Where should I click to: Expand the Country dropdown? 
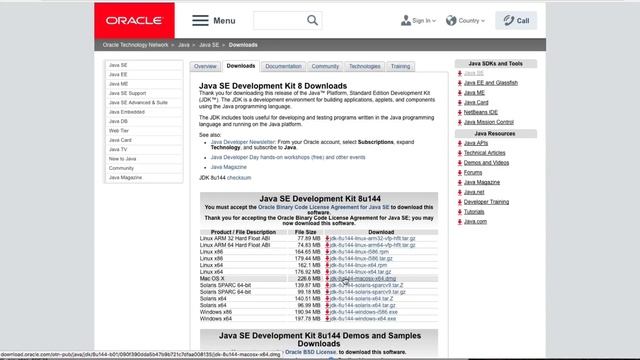pos(465,20)
